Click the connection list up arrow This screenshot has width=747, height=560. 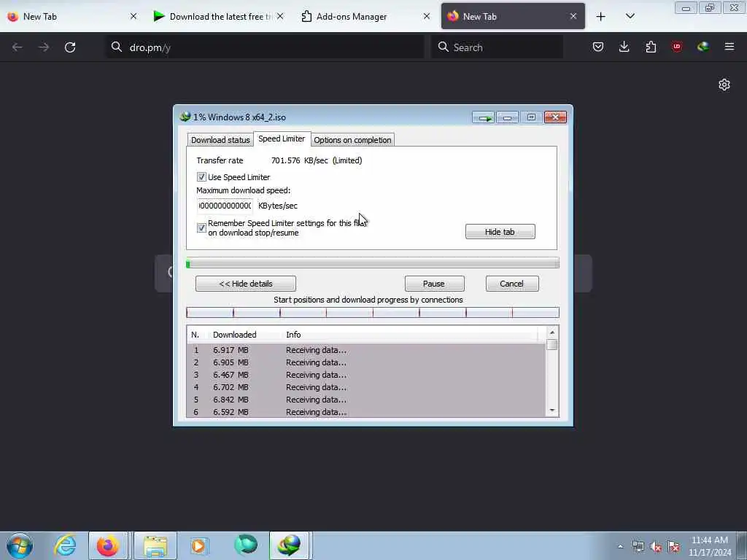tap(552, 332)
